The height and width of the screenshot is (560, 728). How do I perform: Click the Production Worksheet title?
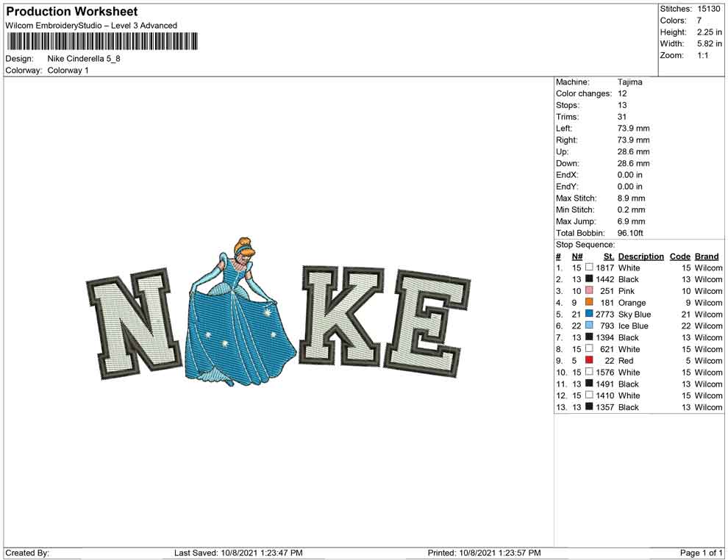pos(72,12)
